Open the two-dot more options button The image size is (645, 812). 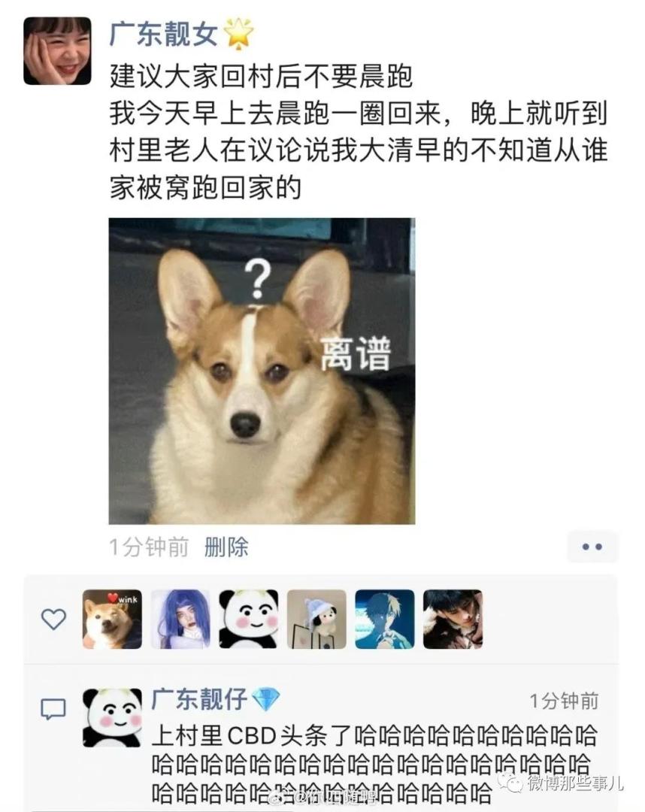(x=592, y=547)
